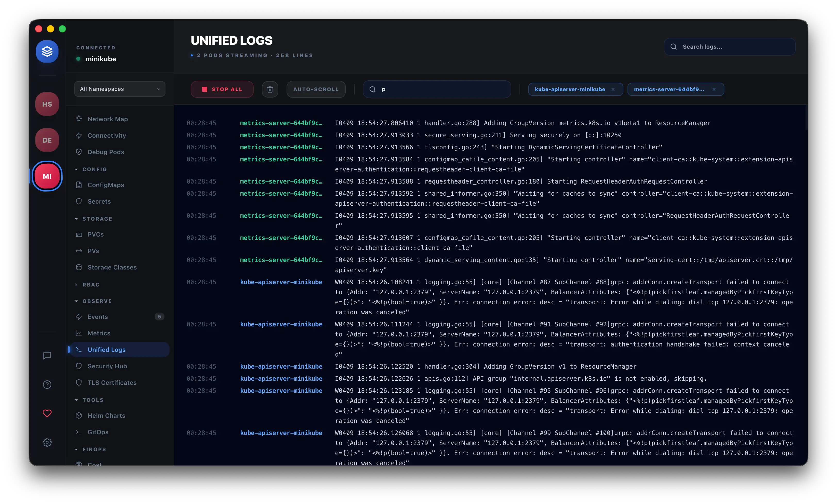
Task: Go to the Events page
Action: pyautogui.click(x=97, y=317)
